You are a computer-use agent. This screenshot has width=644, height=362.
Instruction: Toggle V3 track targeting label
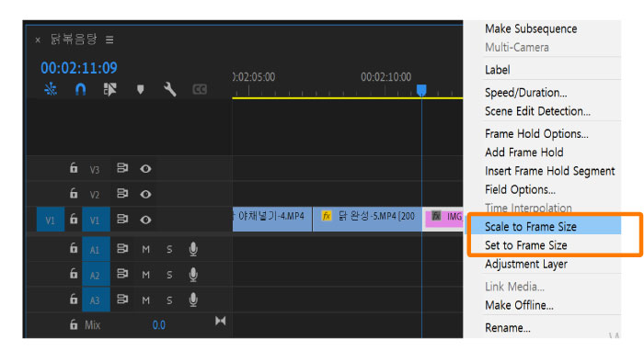[x=95, y=170]
